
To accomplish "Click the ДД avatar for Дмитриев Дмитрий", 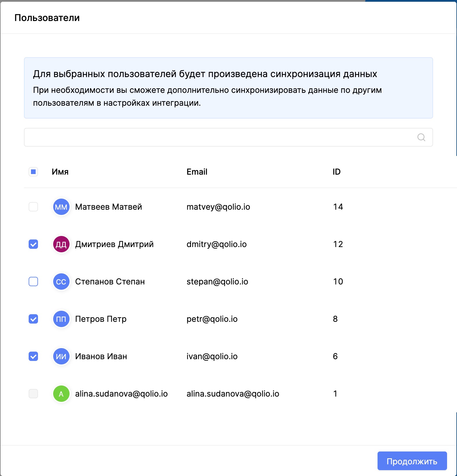I will click(61, 244).
